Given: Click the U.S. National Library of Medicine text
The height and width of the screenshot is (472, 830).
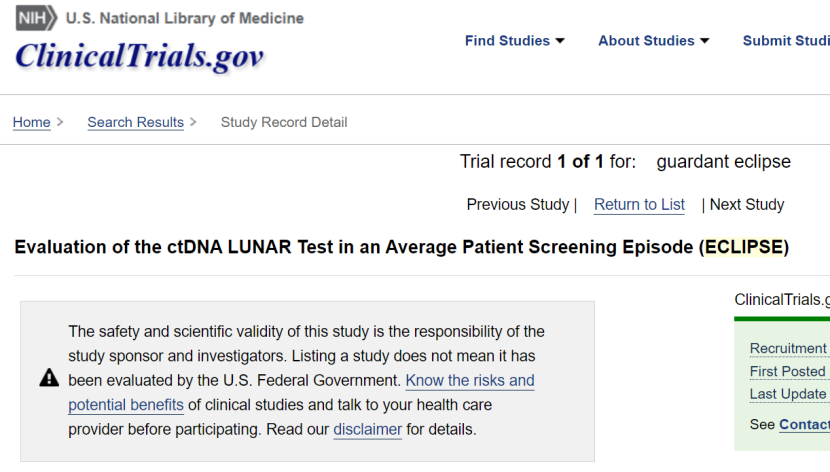Looking at the screenshot, I should [184, 18].
